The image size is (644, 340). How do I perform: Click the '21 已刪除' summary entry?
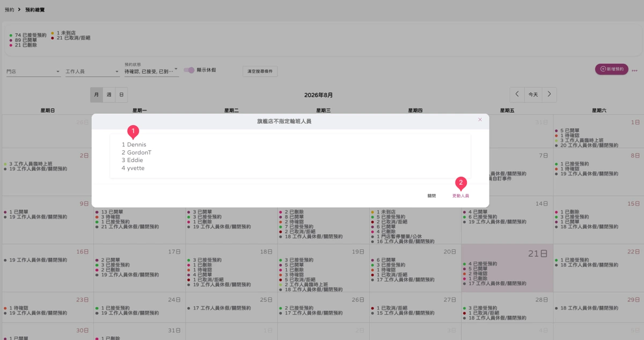26,45
